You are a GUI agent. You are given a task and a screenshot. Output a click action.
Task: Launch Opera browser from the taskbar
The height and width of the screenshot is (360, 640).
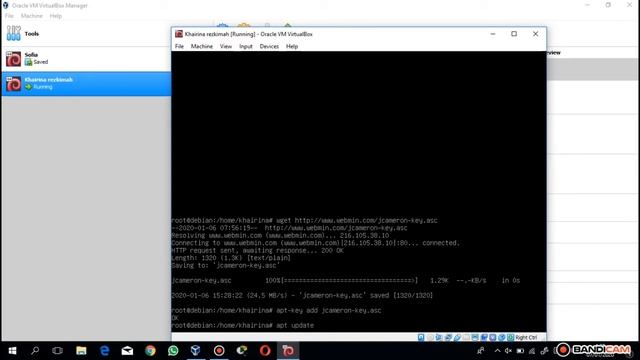click(265, 351)
